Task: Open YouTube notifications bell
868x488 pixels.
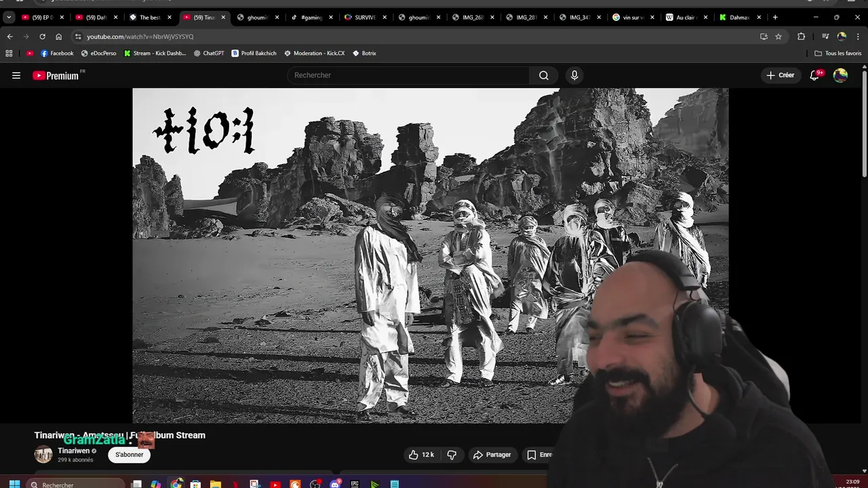Action: click(x=814, y=75)
